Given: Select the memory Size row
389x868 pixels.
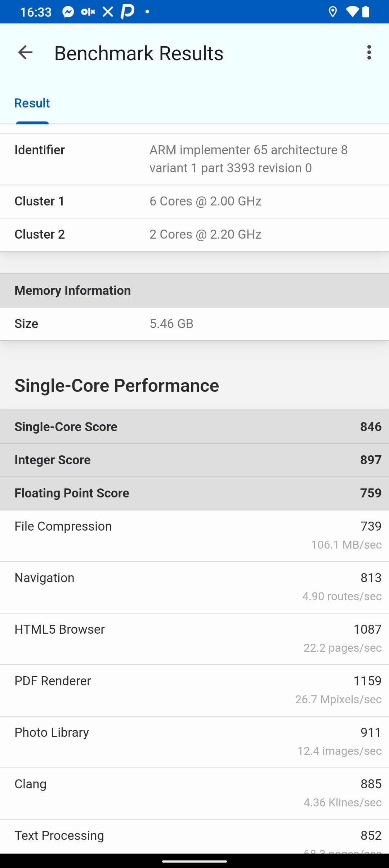Looking at the screenshot, I should 194,324.
